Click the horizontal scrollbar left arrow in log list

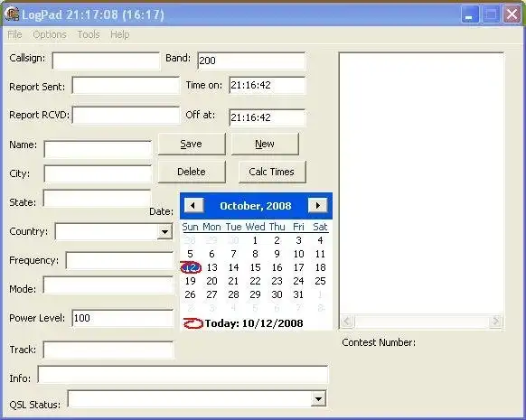coord(347,322)
